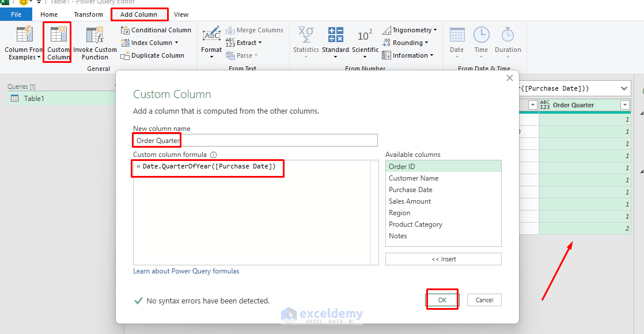This screenshot has height=334, width=644.
Task: Click the Order Quarter data type icon
Action: click(x=545, y=105)
